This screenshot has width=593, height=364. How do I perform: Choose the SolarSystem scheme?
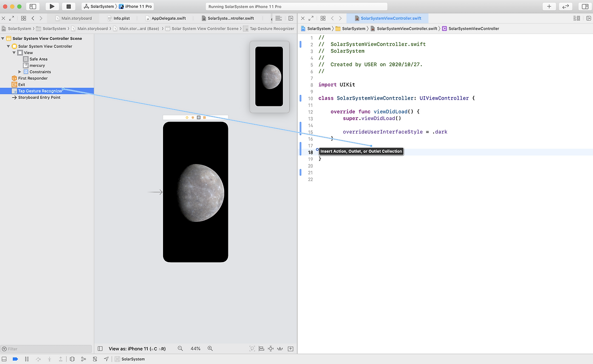click(99, 6)
